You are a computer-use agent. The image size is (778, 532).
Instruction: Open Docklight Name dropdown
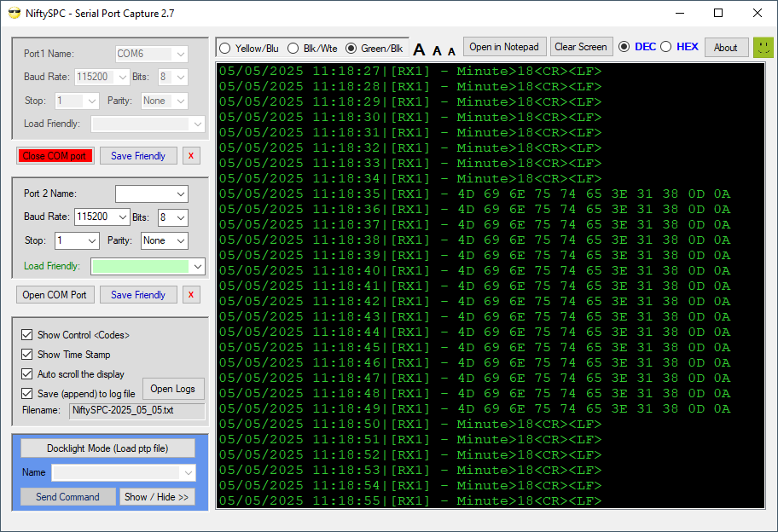[124, 472]
